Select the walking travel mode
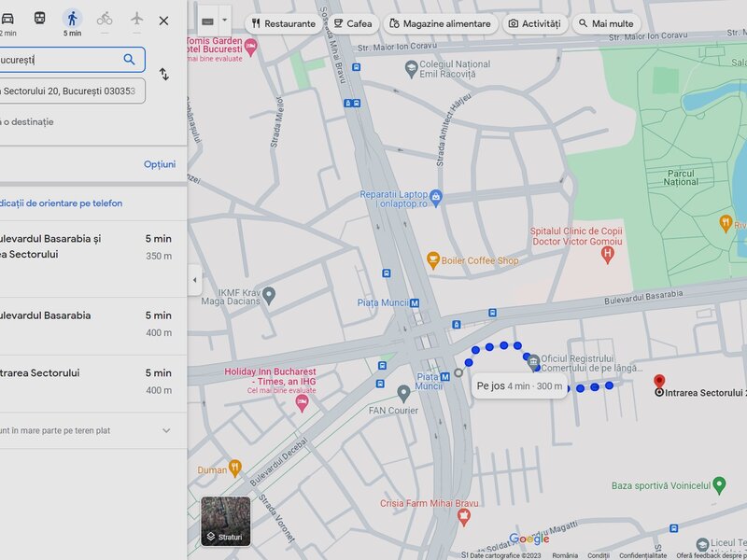The height and width of the screenshot is (560, 747). [72, 19]
